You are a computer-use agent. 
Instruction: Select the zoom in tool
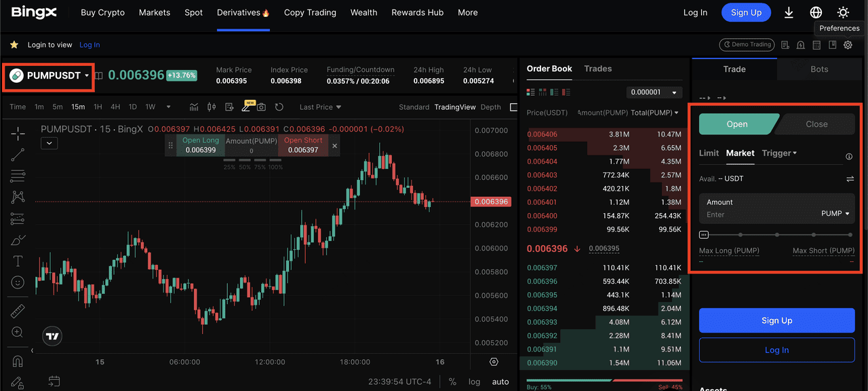18,332
